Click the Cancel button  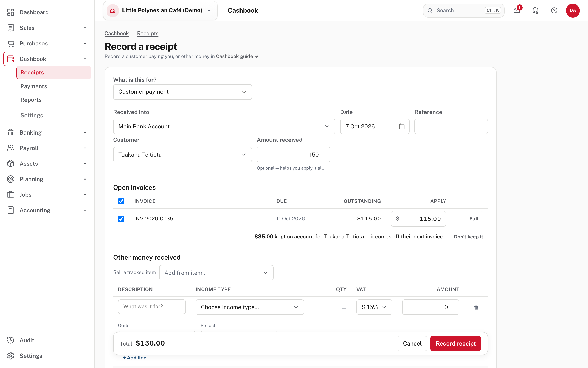click(412, 343)
